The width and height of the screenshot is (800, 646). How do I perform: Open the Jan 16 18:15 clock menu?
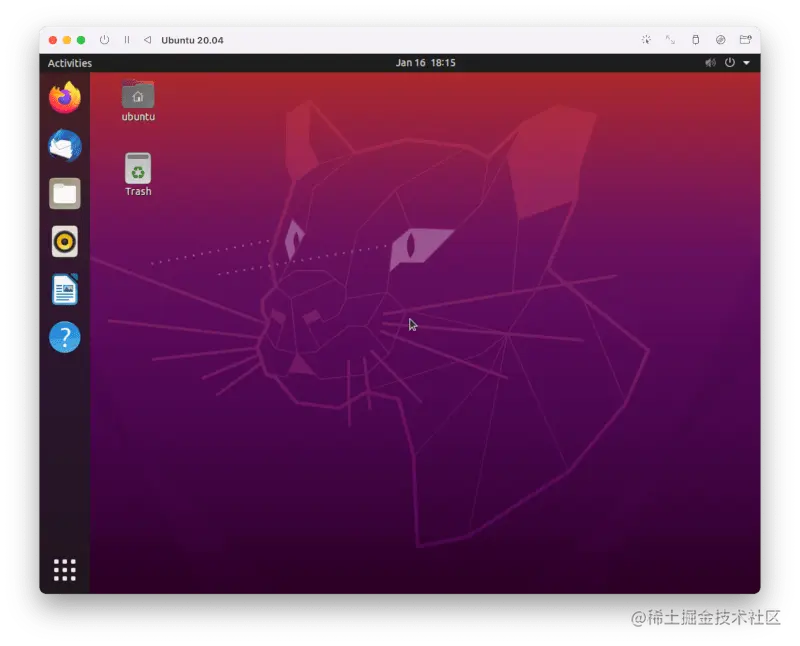426,63
